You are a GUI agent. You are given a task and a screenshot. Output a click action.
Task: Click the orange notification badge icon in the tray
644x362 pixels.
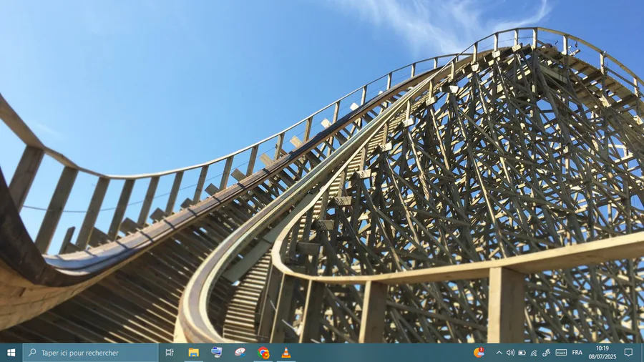pos(479,352)
